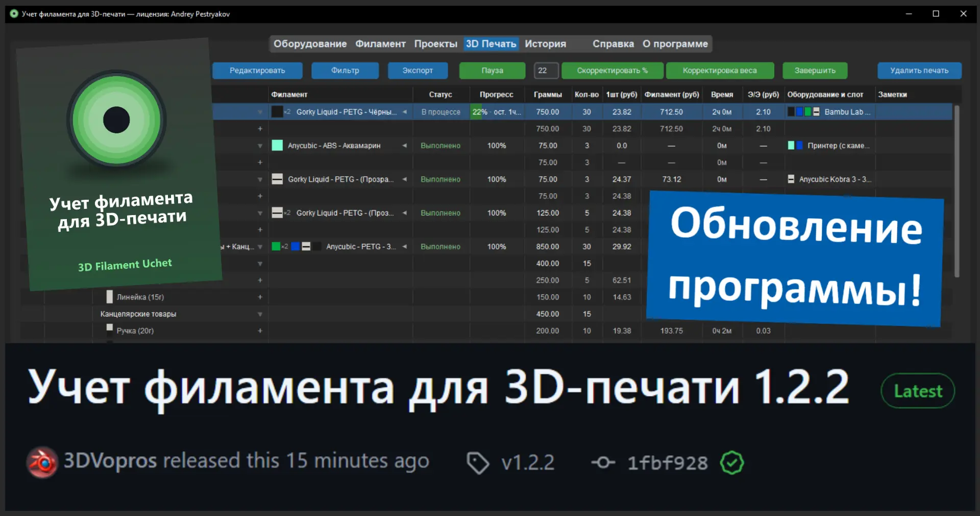The width and height of the screenshot is (980, 516).
Task: Select the Канцелярские товары tree item
Action: 138,314
